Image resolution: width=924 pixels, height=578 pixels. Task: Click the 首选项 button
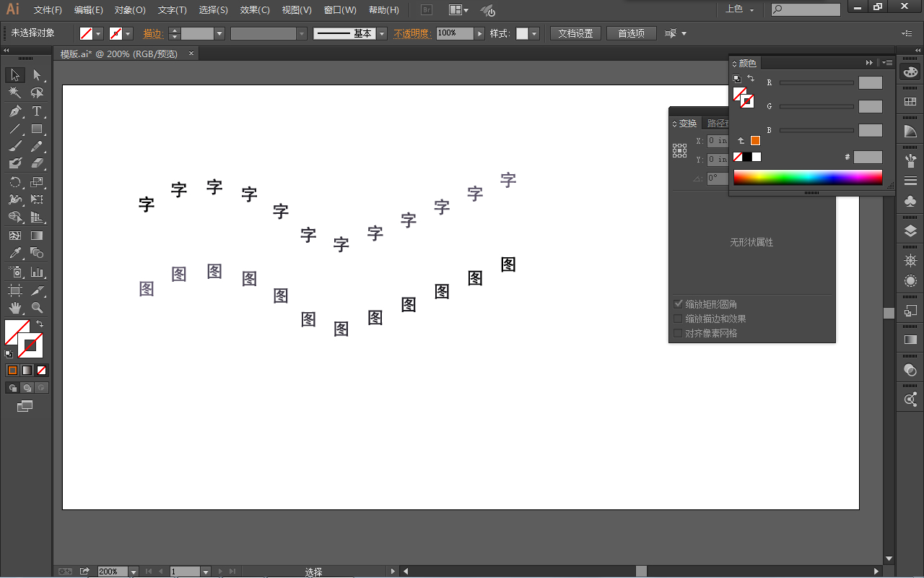pos(631,34)
